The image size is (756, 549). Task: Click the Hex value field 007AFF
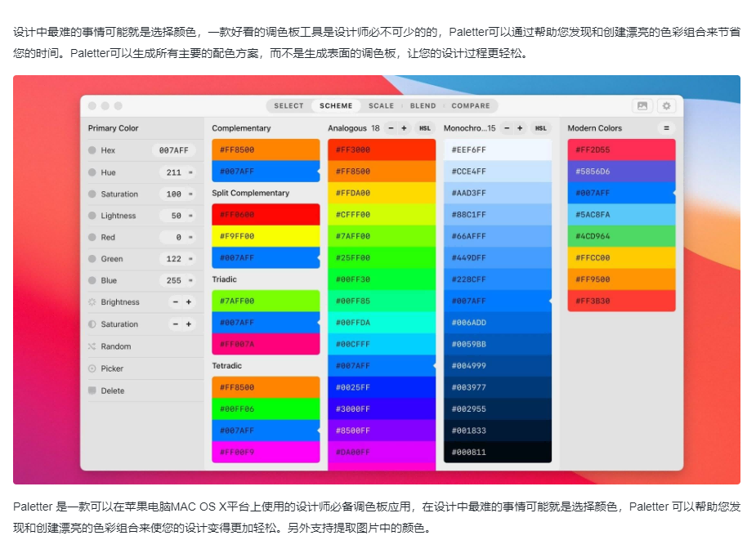[173, 150]
